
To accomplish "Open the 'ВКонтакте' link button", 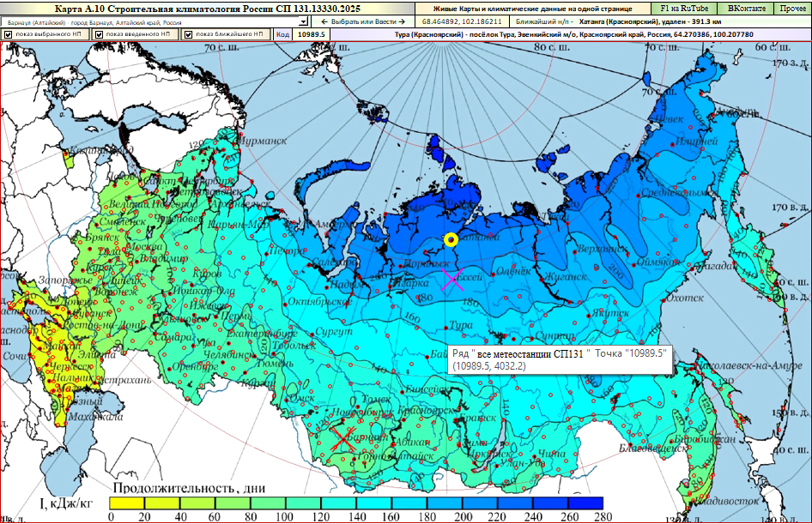I will [x=746, y=8].
